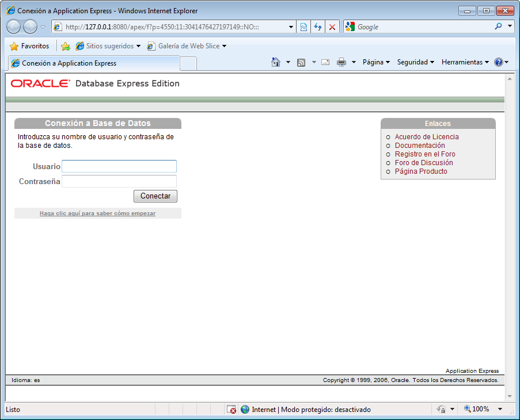Click the browser Back arrow button
Viewport: 520px width, 420px height.
(14, 27)
